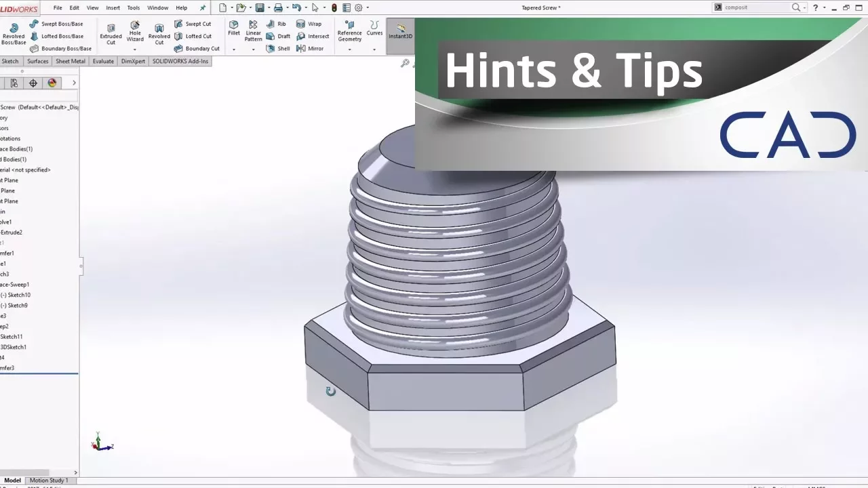Open the Edit menu

pos(75,7)
